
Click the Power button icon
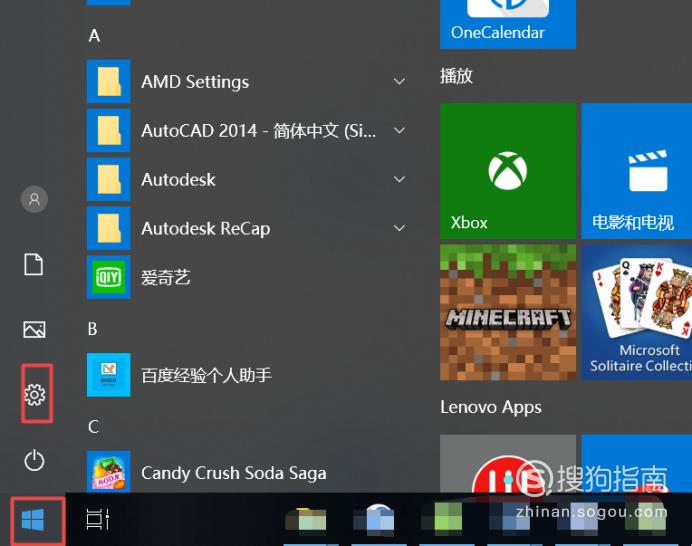34,460
